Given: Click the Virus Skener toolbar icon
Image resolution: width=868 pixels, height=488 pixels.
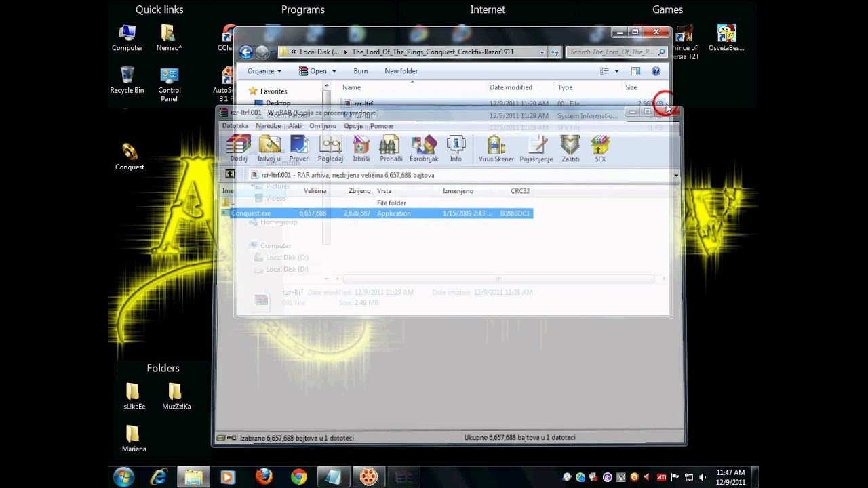Looking at the screenshot, I should [496, 148].
